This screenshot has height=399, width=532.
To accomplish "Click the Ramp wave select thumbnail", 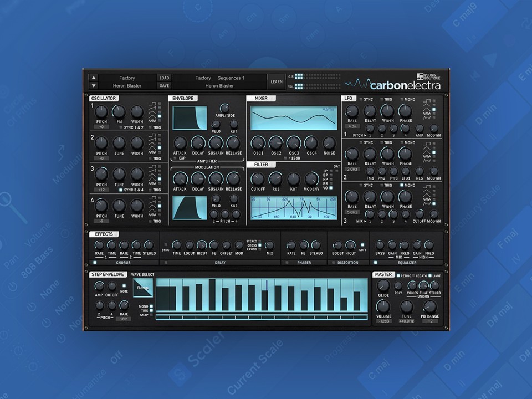I will [x=143, y=288].
